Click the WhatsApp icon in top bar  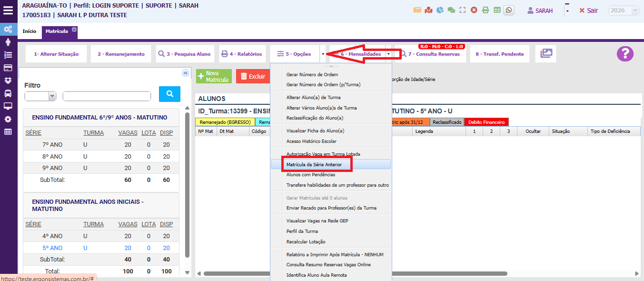pos(509,10)
